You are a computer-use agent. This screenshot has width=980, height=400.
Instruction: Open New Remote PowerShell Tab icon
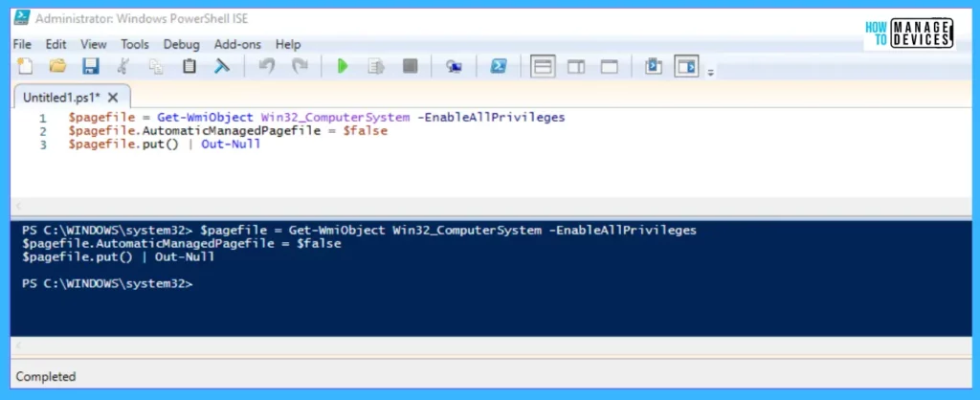click(x=454, y=66)
